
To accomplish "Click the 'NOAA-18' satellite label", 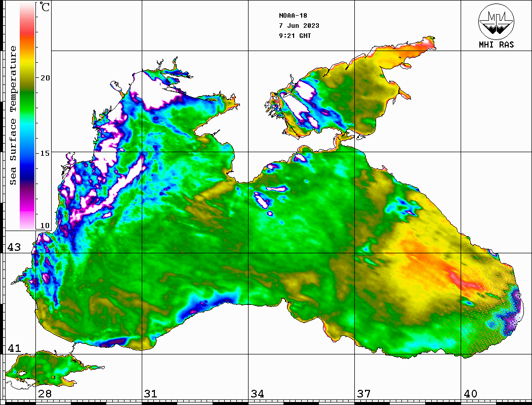I will pyautogui.click(x=293, y=16).
